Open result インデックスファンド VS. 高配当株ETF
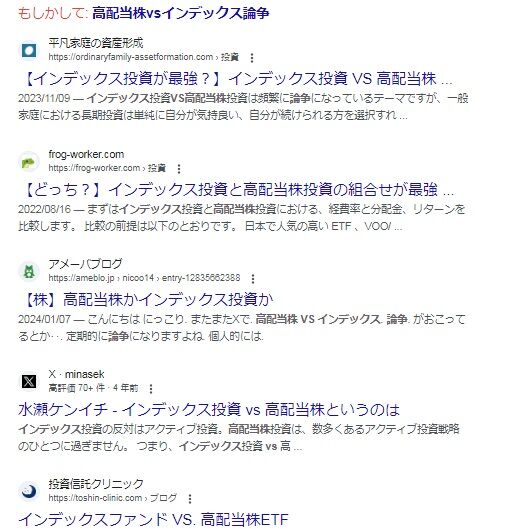Image resolution: width=508 pixels, height=529 pixels. pos(153,520)
